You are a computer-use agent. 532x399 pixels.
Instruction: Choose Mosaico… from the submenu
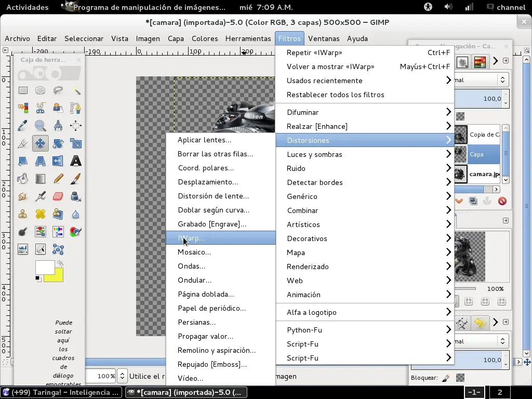[x=220, y=252]
